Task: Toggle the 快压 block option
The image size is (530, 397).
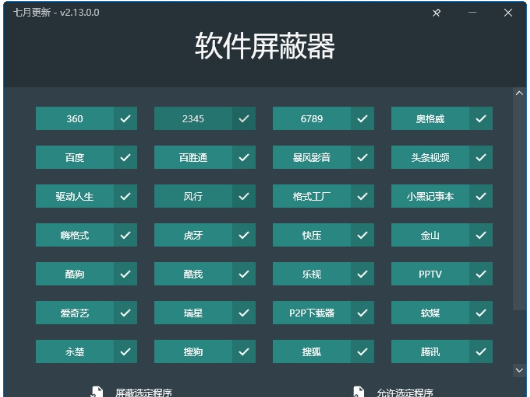Action: click(323, 235)
